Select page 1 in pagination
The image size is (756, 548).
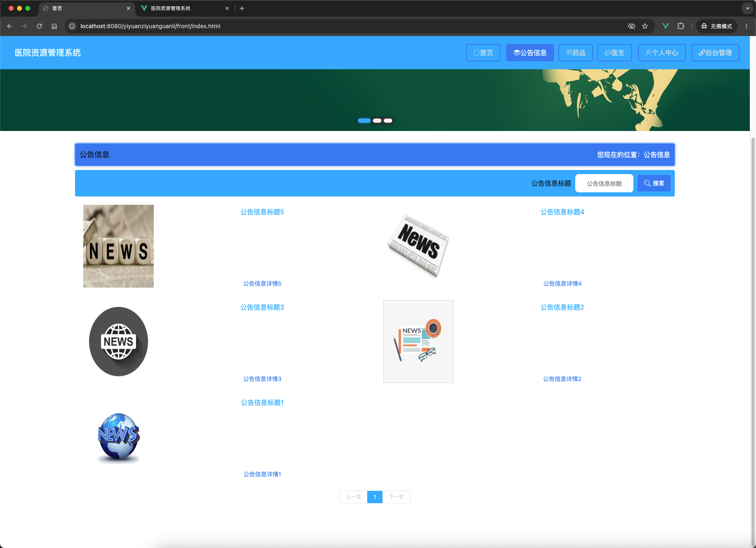375,497
